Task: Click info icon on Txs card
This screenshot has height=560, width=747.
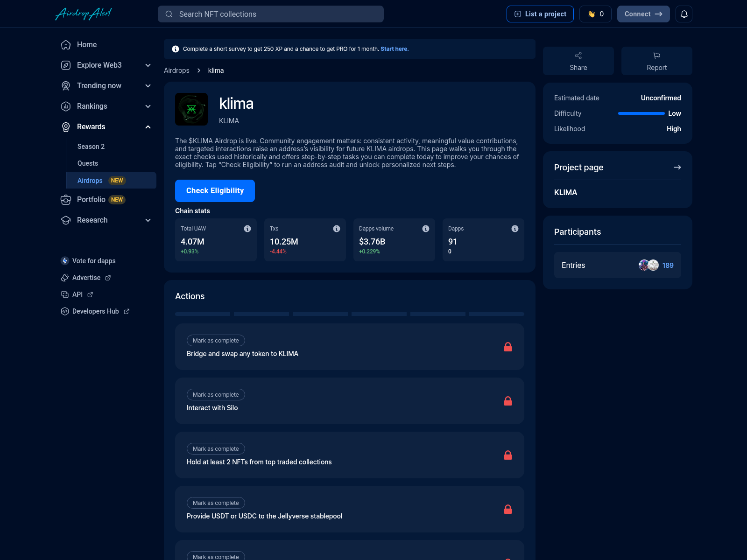Action: click(337, 229)
